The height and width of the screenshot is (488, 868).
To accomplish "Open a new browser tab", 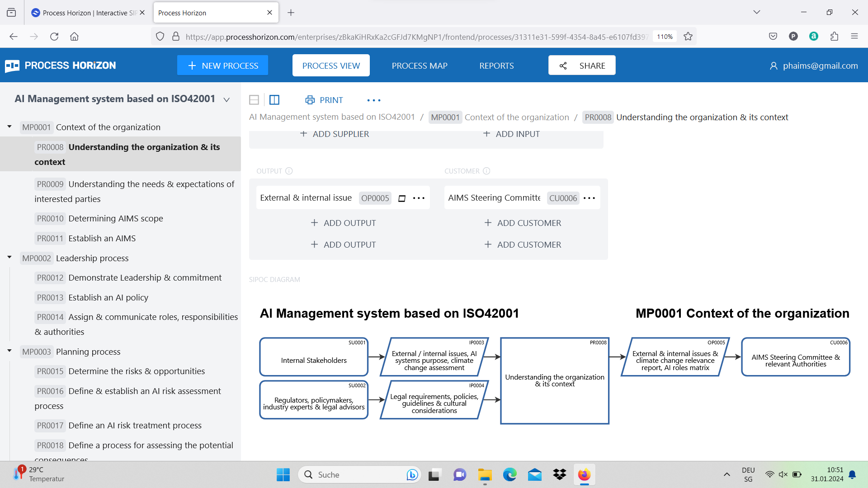I will (x=291, y=13).
